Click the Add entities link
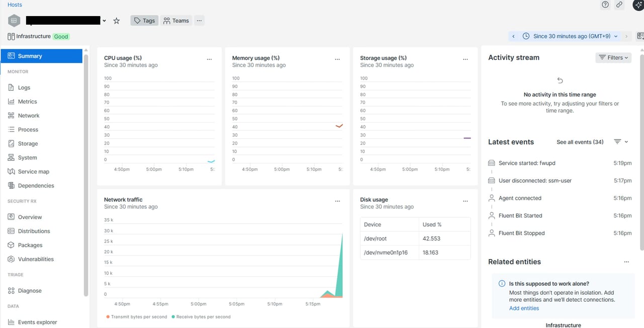 tap(524, 308)
